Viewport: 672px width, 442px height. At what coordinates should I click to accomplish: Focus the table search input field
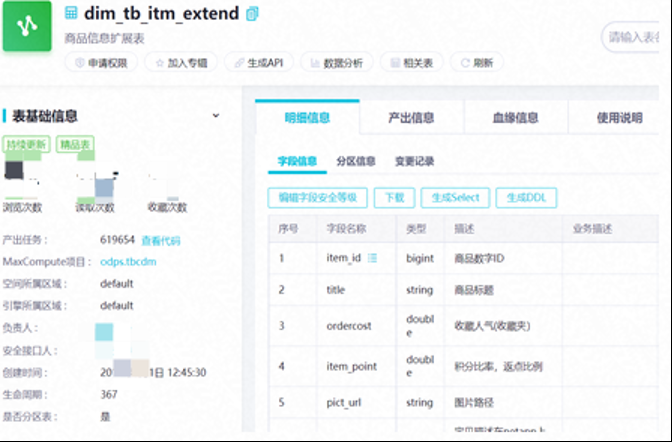pyautogui.click(x=630, y=37)
